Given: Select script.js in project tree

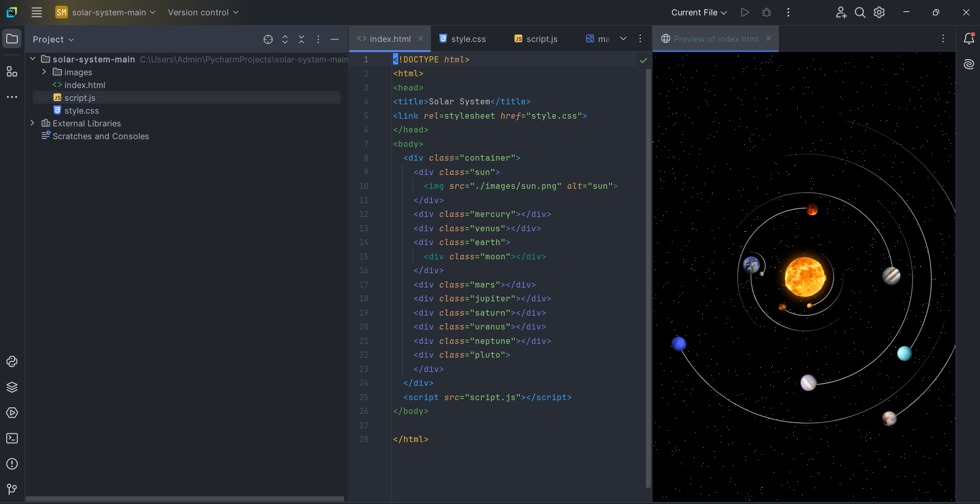Looking at the screenshot, I should tap(187, 98).
